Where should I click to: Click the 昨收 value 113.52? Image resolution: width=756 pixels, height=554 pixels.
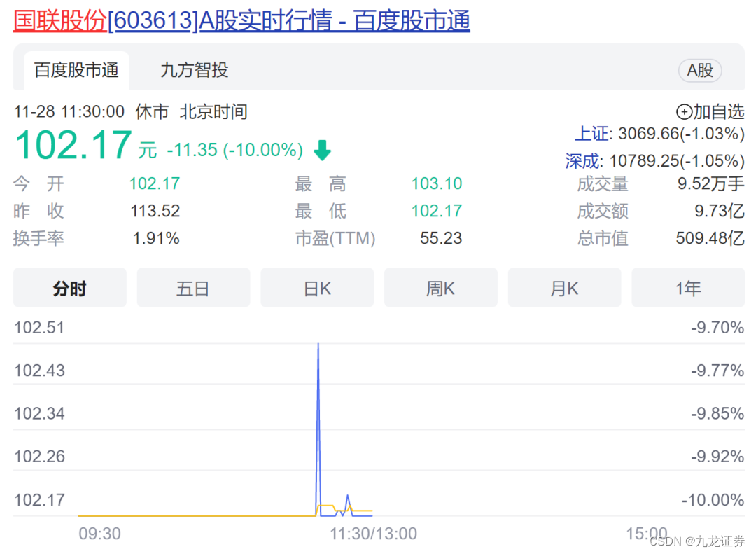click(155, 211)
